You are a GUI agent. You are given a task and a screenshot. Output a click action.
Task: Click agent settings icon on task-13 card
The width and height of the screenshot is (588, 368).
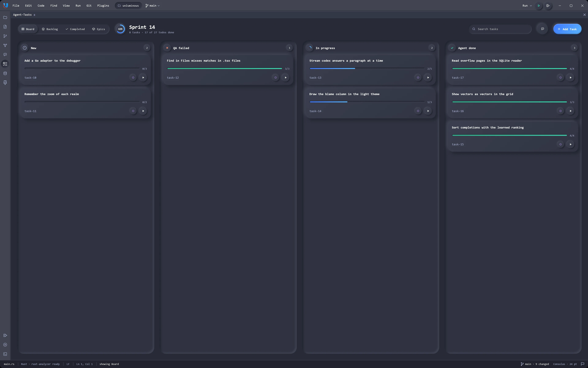point(418,78)
